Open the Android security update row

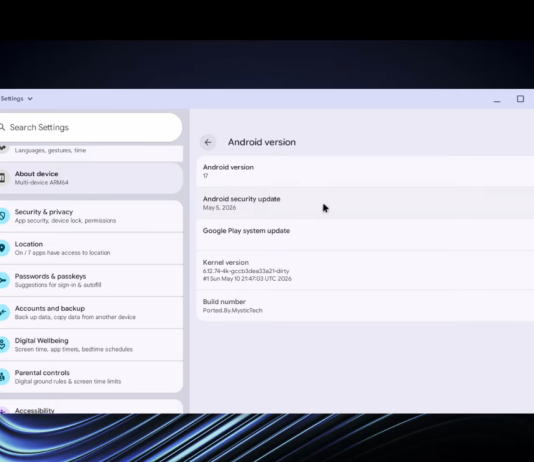click(365, 203)
